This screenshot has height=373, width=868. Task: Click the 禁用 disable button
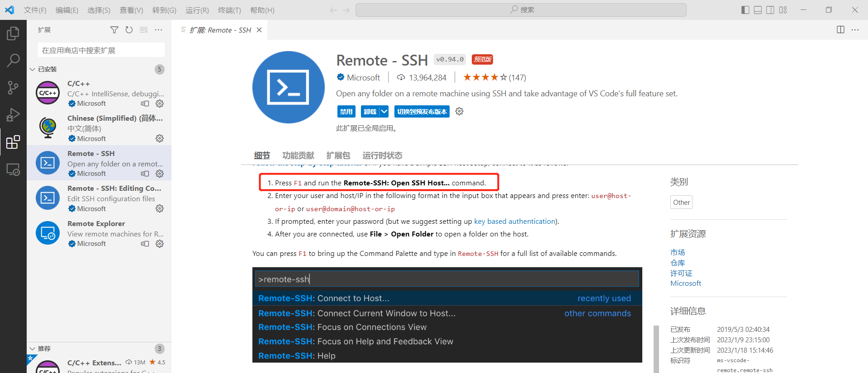click(x=346, y=111)
